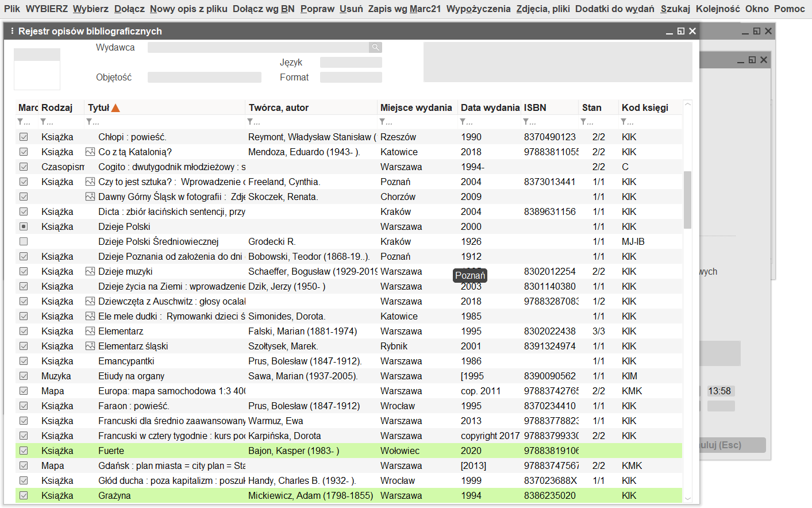Open the Kolejność menu

point(718,9)
